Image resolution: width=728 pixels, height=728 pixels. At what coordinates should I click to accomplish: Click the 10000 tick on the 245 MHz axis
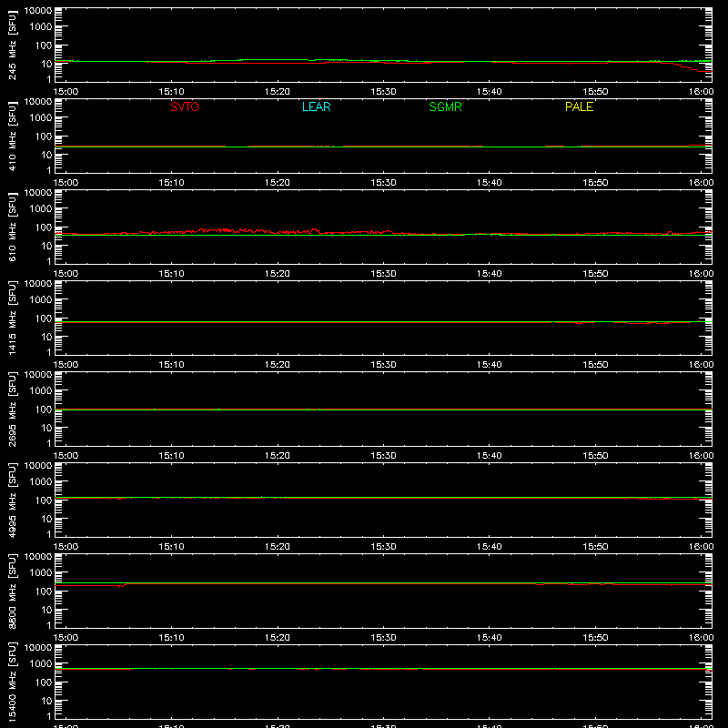pyautogui.click(x=38, y=11)
